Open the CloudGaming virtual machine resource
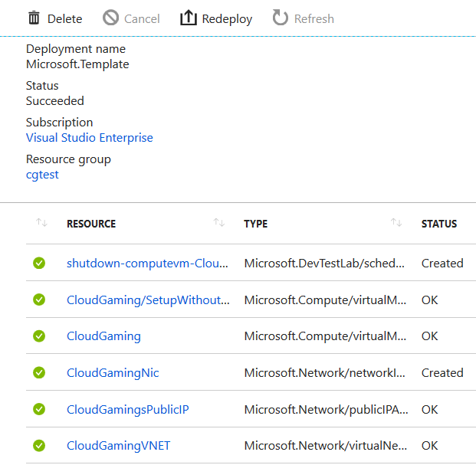 click(x=103, y=336)
